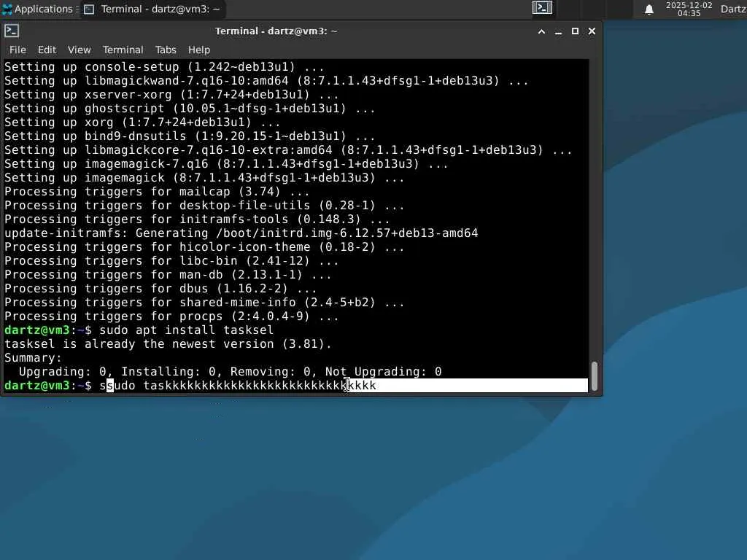Open the Applications menu in the panel
The image size is (747, 560).
coord(39,9)
